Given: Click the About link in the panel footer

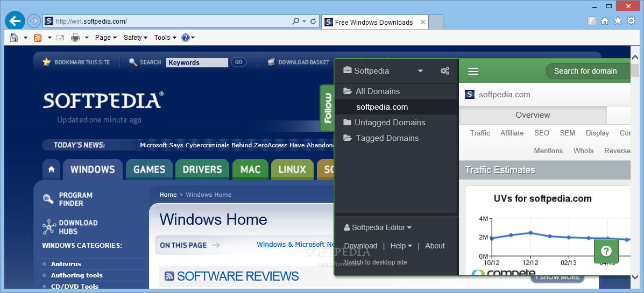Looking at the screenshot, I should [x=435, y=246].
